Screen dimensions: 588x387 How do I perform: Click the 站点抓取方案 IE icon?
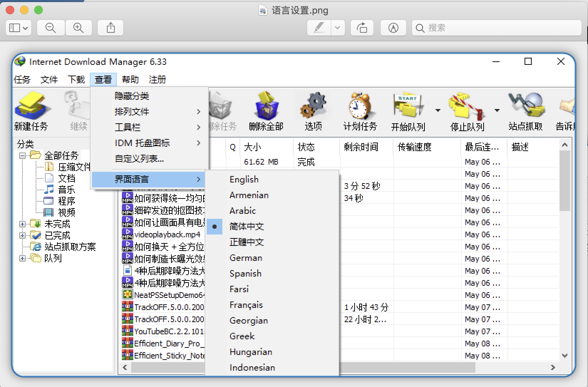click(36, 247)
